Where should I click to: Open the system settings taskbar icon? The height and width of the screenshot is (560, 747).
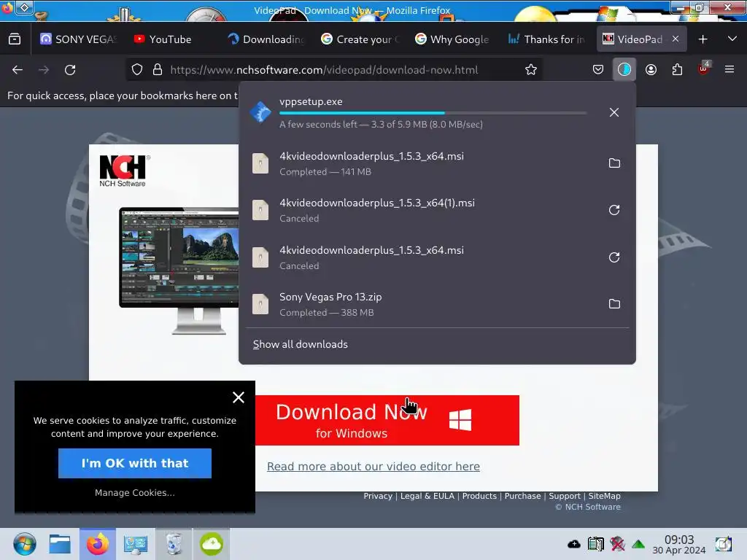(x=135, y=544)
